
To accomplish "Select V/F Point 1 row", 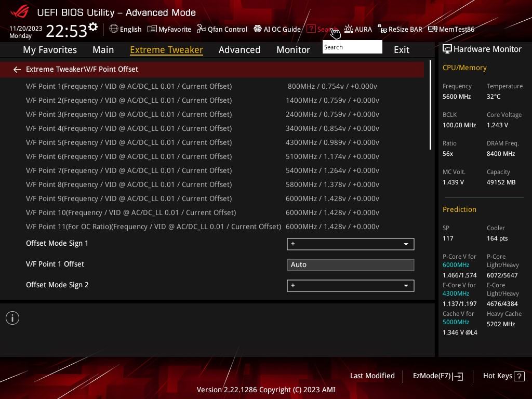I will point(212,86).
